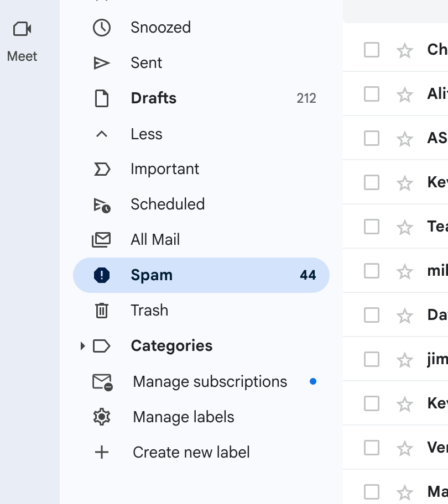Select the All Mail envelope icon
The image size is (448, 504).
tap(102, 239)
